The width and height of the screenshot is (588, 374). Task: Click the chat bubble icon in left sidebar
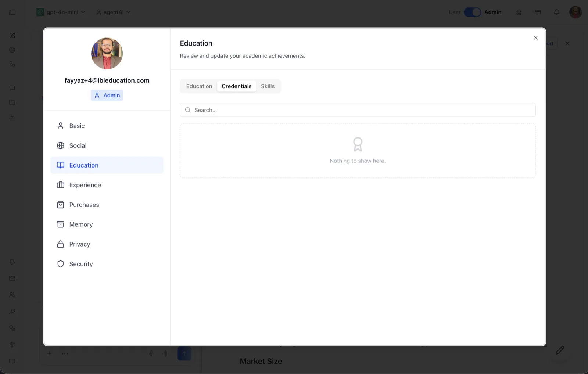coord(12,88)
